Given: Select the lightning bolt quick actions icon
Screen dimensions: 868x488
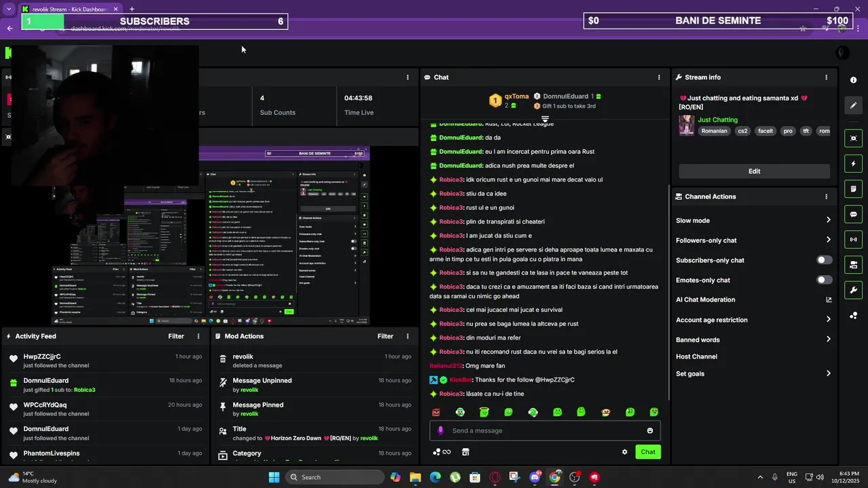Looking at the screenshot, I should [x=853, y=163].
